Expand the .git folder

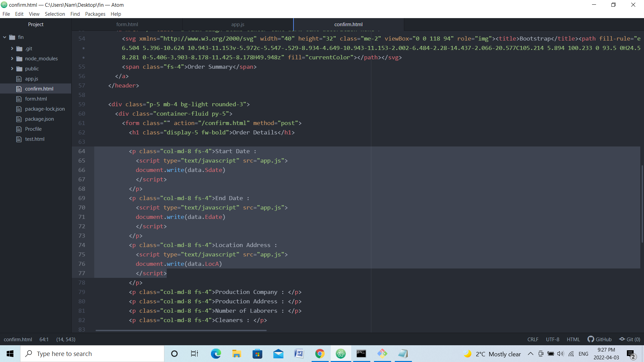(x=12, y=49)
